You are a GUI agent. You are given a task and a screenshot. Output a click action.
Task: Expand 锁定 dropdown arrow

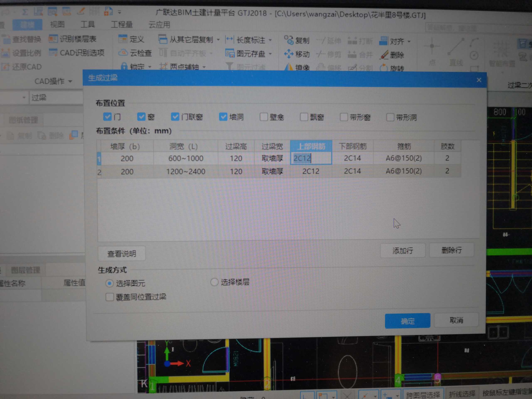point(150,67)
